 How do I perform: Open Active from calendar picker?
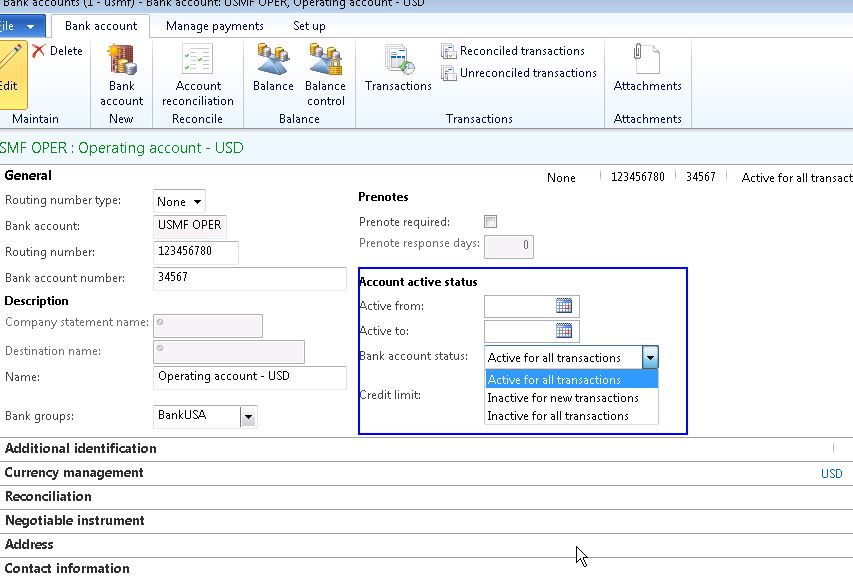564,307
